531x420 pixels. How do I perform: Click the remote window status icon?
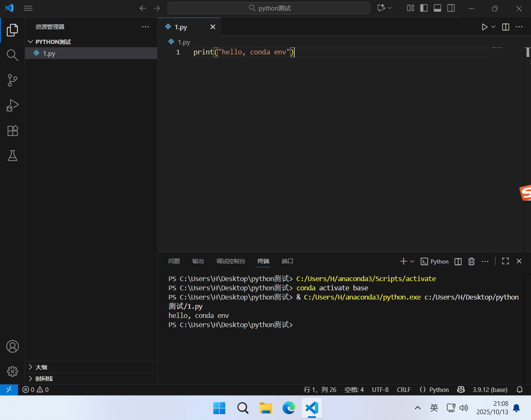(9, 389)
